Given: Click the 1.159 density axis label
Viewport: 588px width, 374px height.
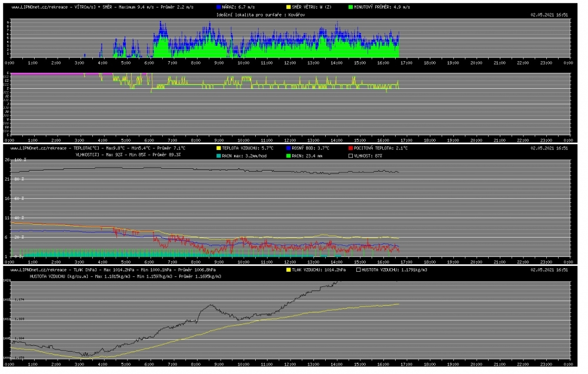Looking at the screenshot, I should tap(19, 358).
